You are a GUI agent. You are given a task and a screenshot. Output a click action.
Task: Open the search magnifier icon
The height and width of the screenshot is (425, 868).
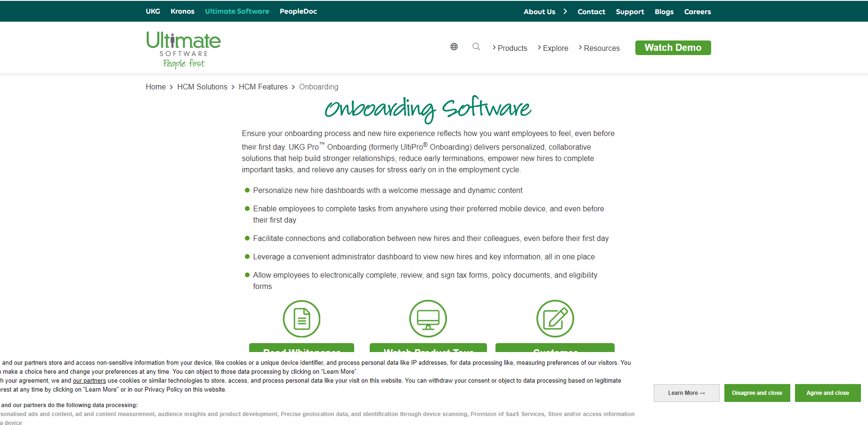click(x=476, y=47)
